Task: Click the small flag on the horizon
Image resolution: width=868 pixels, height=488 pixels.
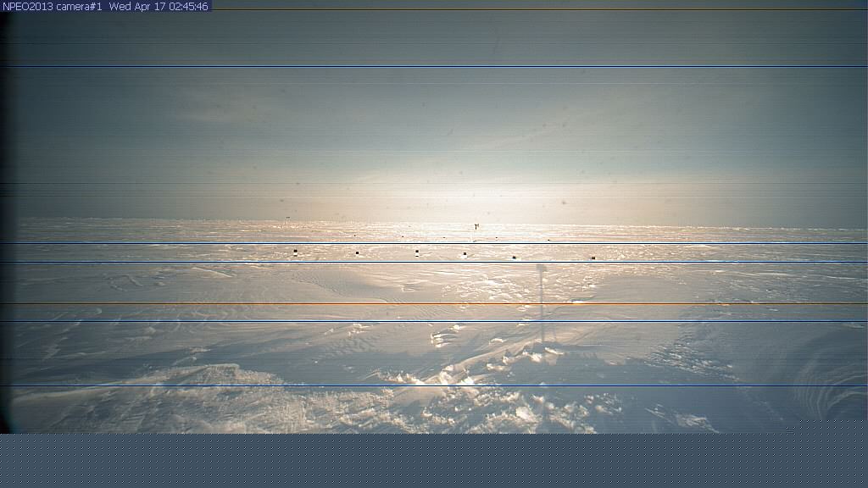Action: point(476,226)
